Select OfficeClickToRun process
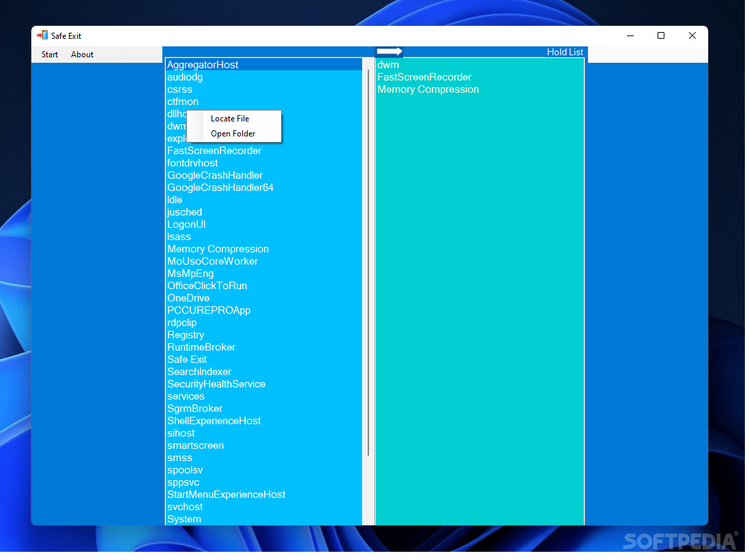The width and height of the screenshot is (749, 560). tap(265, 286)
